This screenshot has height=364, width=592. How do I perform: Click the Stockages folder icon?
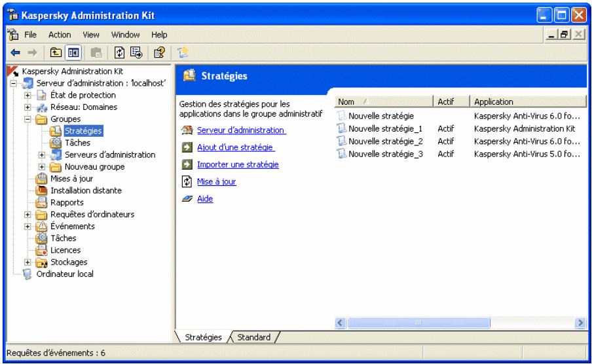41,263
